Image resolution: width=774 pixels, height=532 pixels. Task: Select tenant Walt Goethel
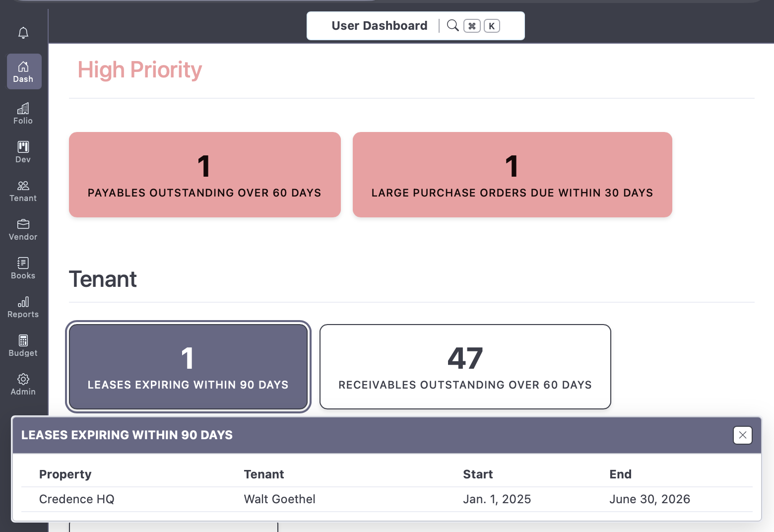pyautogui.click(x=279, y=499)
